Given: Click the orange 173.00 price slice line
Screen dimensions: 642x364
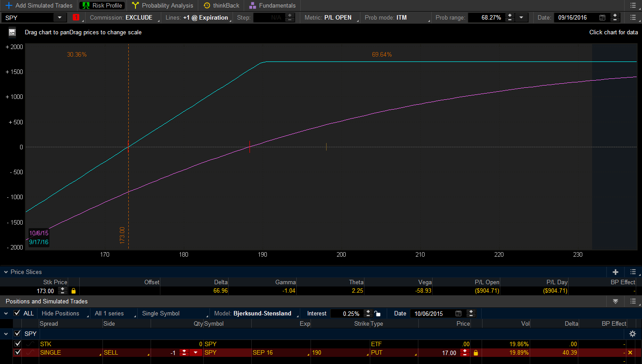Looking at the screenshot, I should [x=128, y=146].
